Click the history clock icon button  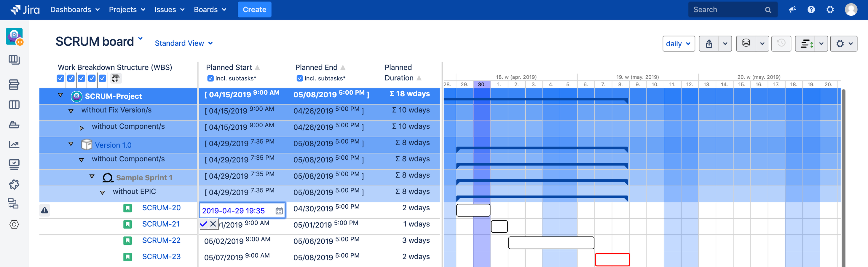[x=781, y=44]
